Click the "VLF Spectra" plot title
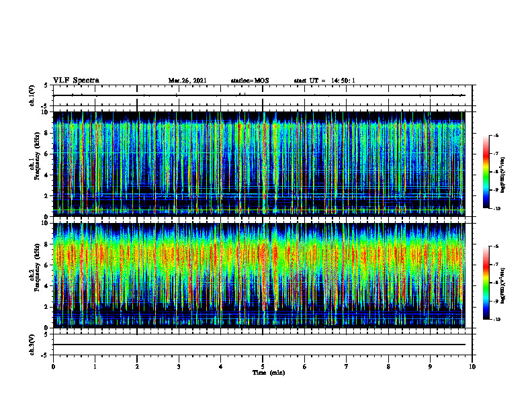Viewport: 532px width, 411px height. 76,81
